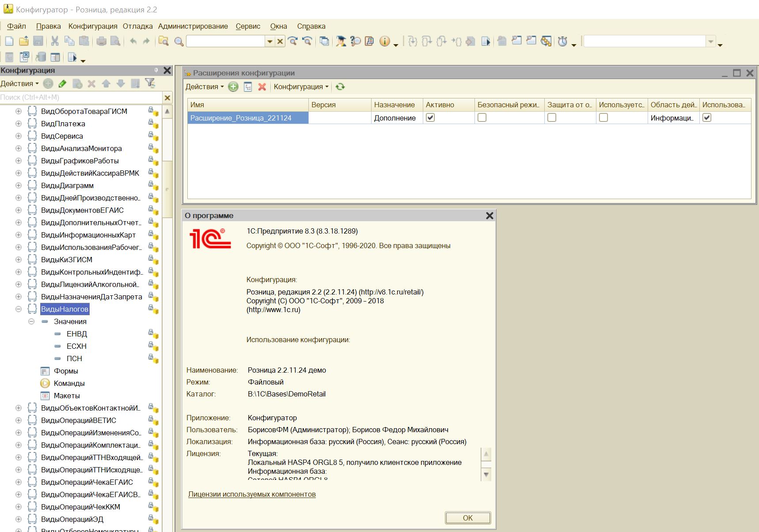Expand the ВидПлатежа node
Screen dimensions: 759x532
[19, 124]
